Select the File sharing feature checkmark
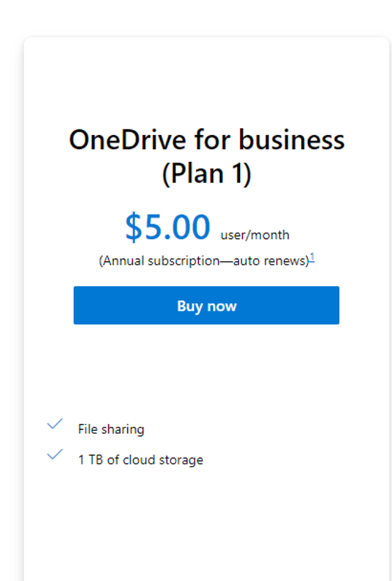 pos(55,424)
